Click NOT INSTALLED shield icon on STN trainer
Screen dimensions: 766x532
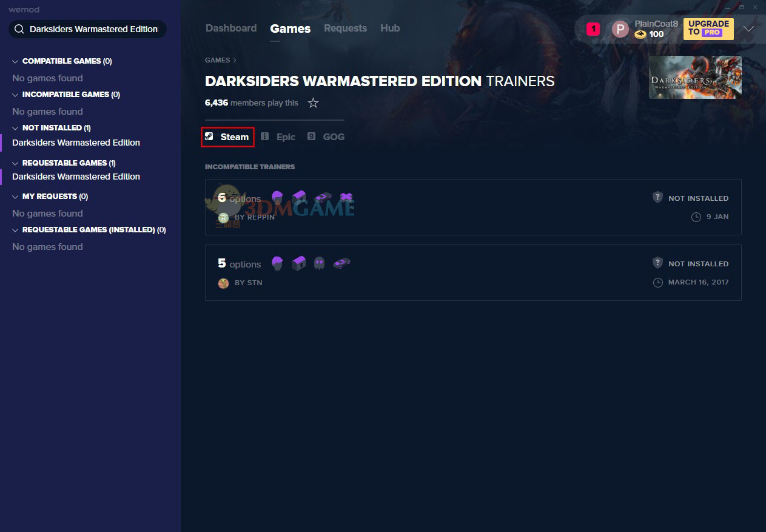[657, 263]
